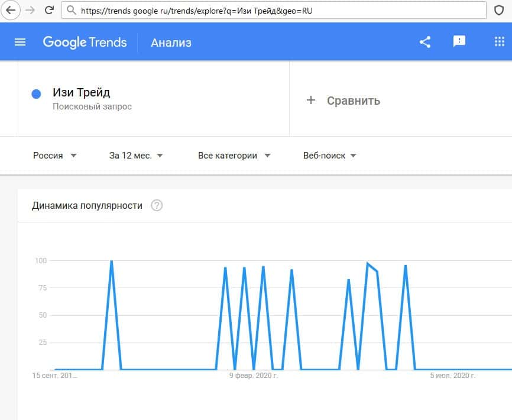Click inside the URL address bar

pyautogui.click(x=272, y=10)
